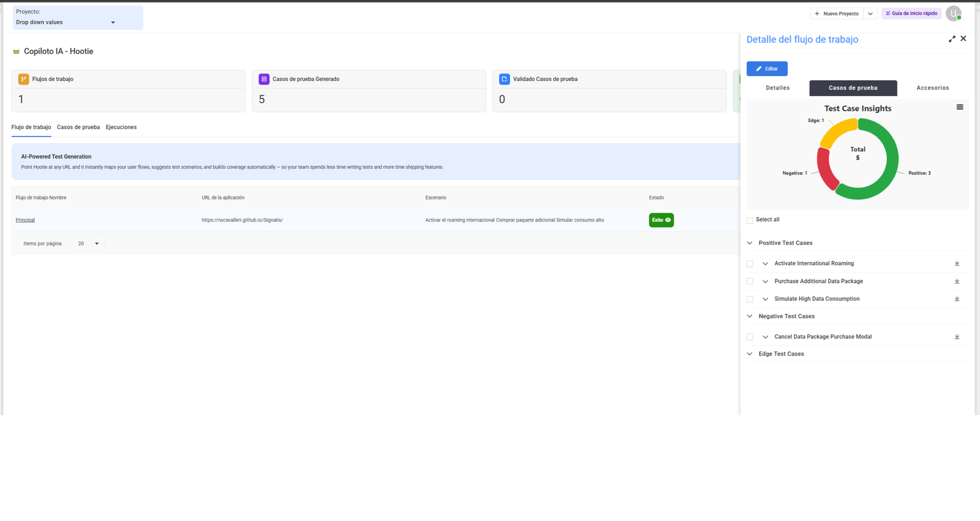The image size is (980, 521).
Task: Open the Items por página dropdown
Action: [x=88, y=244]
